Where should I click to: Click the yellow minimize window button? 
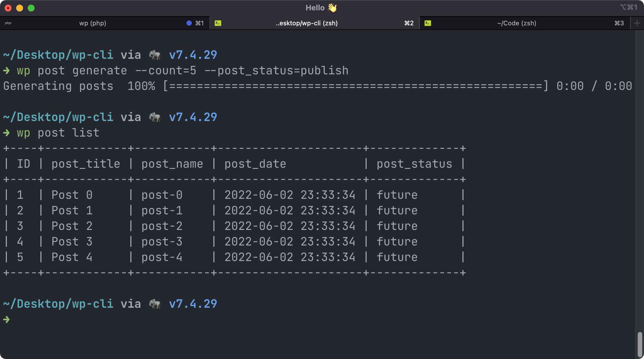point(20,8)
